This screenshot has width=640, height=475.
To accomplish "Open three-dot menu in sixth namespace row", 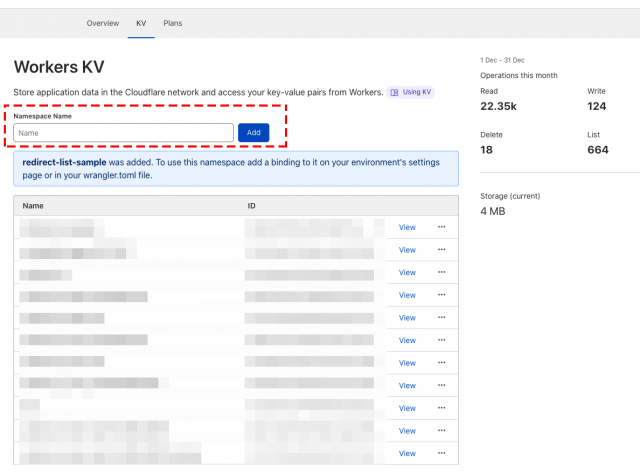I will pyautogui.click(x=442, y=340).
